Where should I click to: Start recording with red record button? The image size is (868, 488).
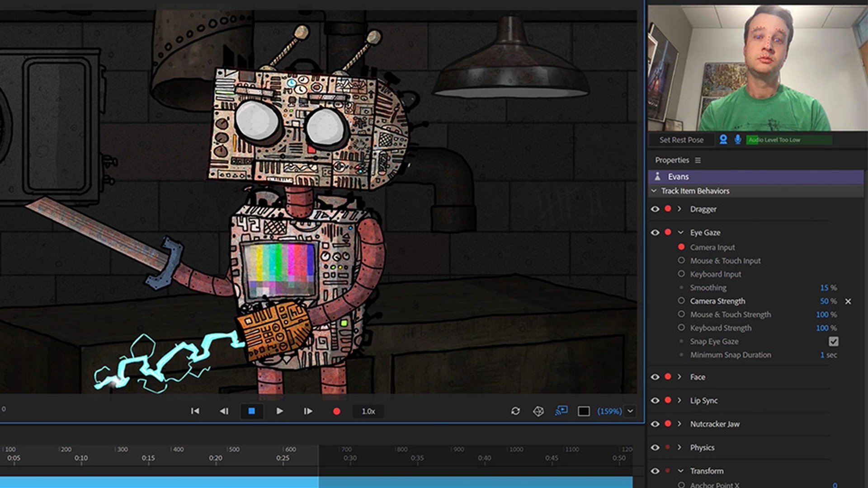tap(336, 411)
